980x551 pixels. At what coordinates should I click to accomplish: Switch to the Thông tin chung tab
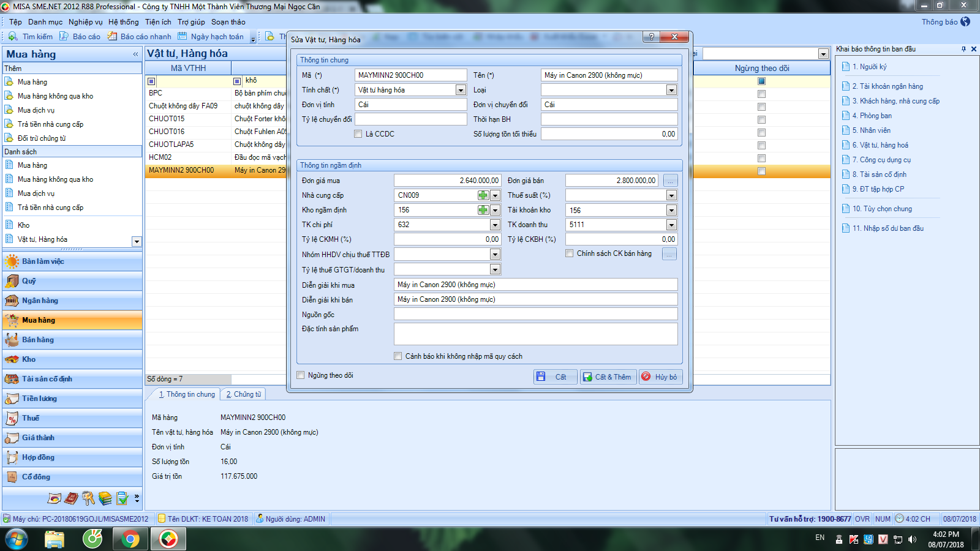[x=187, y=394]
